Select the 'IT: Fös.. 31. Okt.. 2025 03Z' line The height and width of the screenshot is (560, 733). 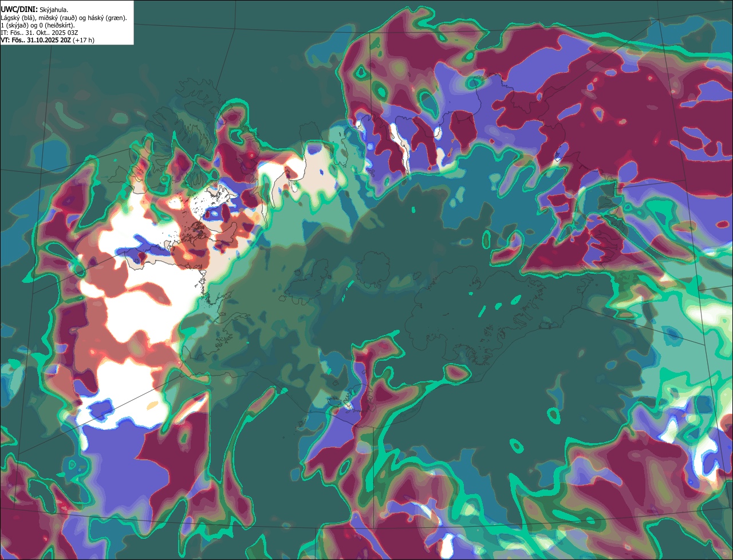[40, 33]
